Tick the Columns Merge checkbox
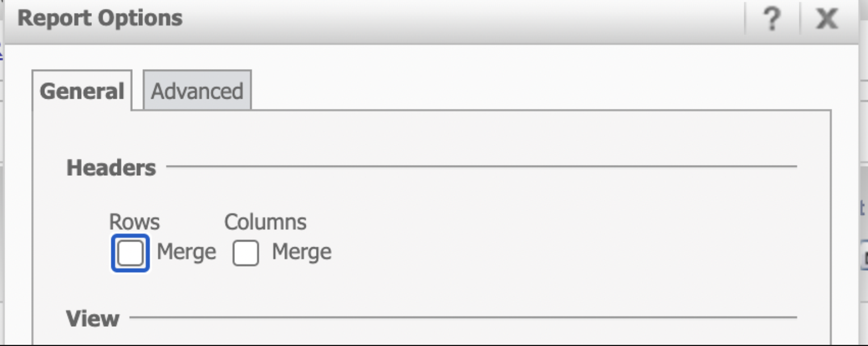Image resolution: width=868 pixels, height=346 pixels. pyautogui.click(x=246, y=253)
